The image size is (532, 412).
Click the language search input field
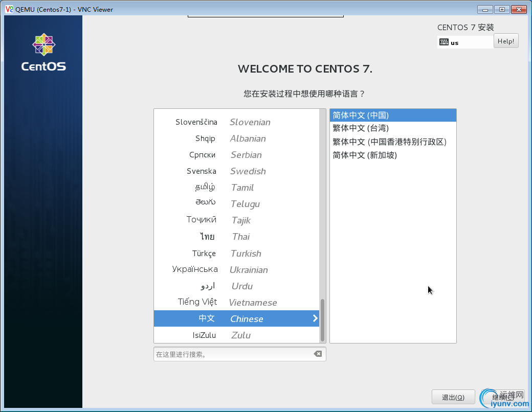click(x=239, y=354)
